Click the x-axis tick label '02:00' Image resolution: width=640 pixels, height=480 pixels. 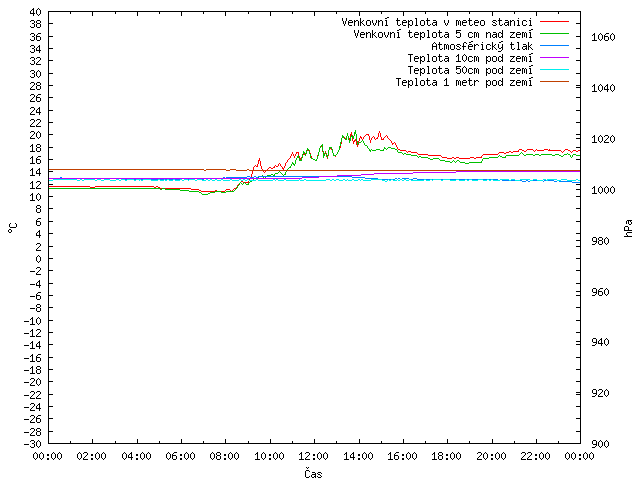(91, 456)
